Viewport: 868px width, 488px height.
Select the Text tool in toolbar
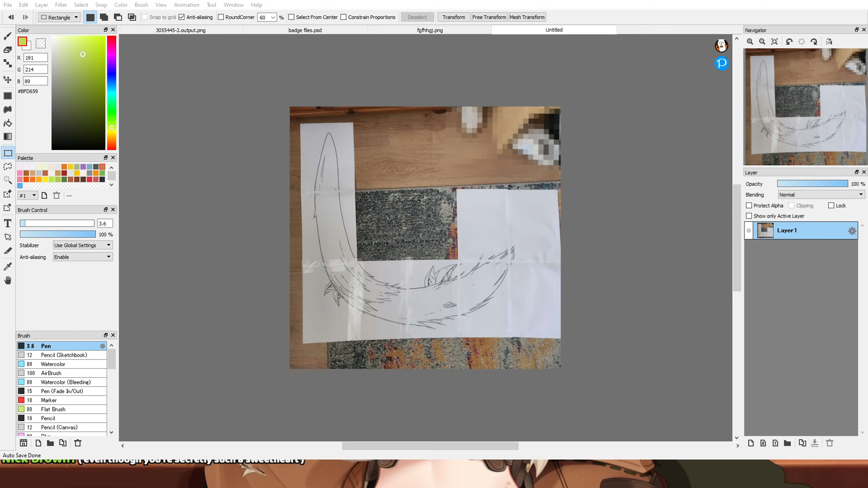[7, 223]
